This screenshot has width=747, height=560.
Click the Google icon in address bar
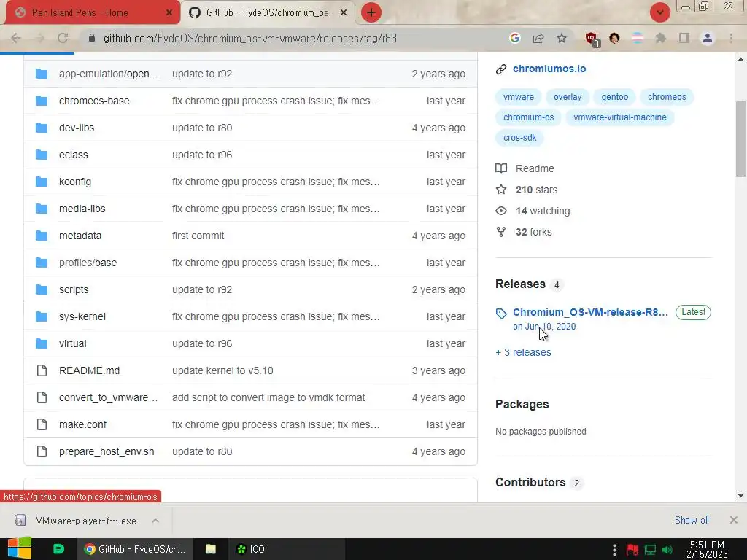[514, 38]
